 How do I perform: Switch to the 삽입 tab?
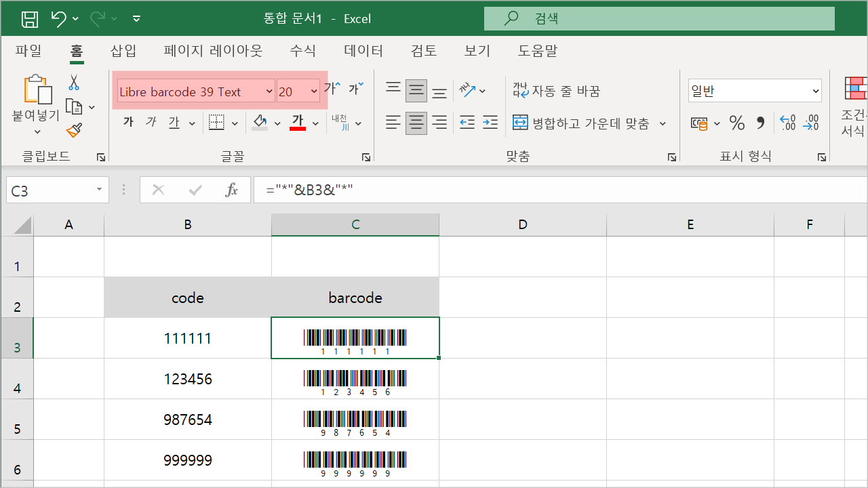(123, 51)
